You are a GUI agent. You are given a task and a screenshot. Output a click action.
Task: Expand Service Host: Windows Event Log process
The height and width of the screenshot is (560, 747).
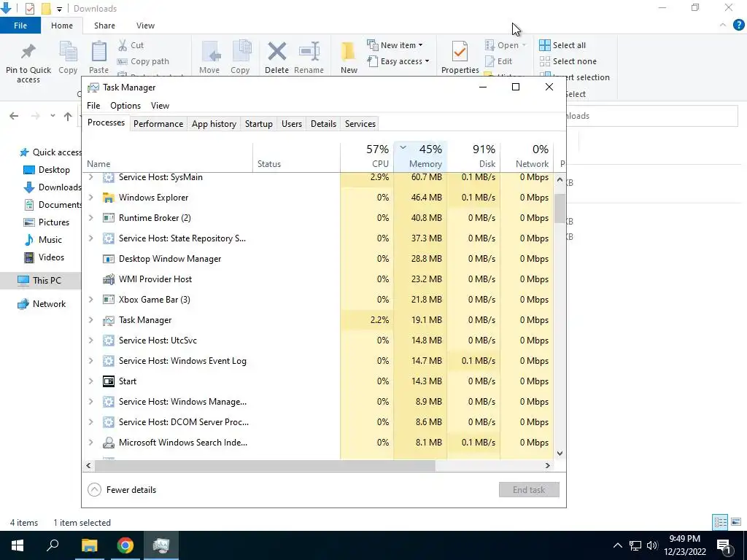pyautogui.click(x=90, y=361)
